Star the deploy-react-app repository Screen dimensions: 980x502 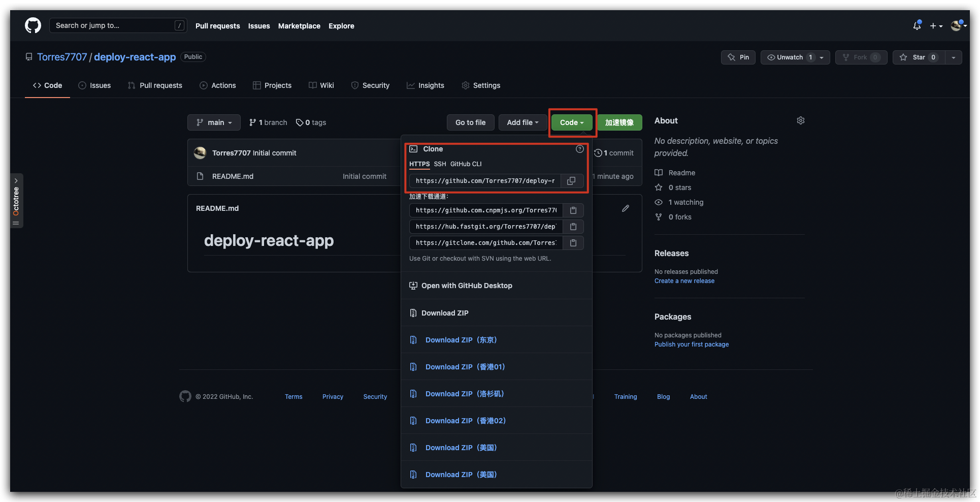pos(919,57)
